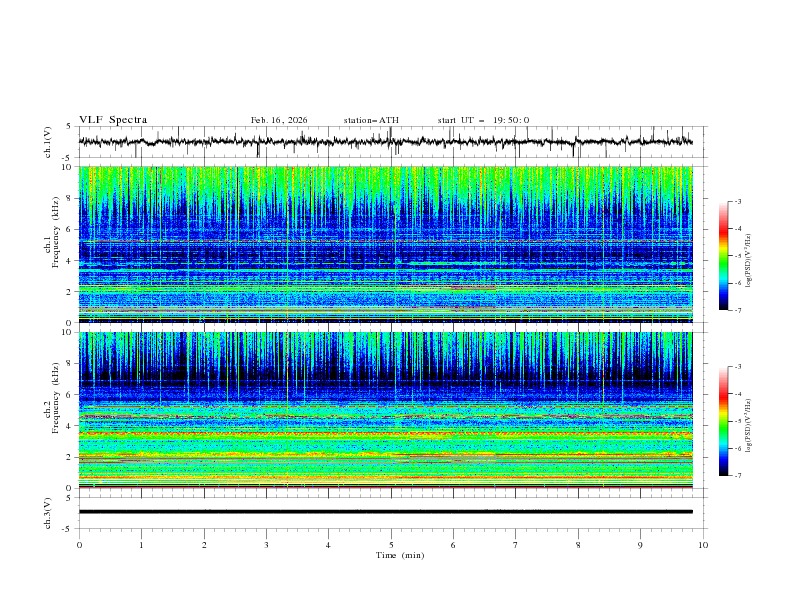Screen dimensions: 792x612
Task: Click the "ch.3(V)" waveform axis label
Action: pos(48,513)
